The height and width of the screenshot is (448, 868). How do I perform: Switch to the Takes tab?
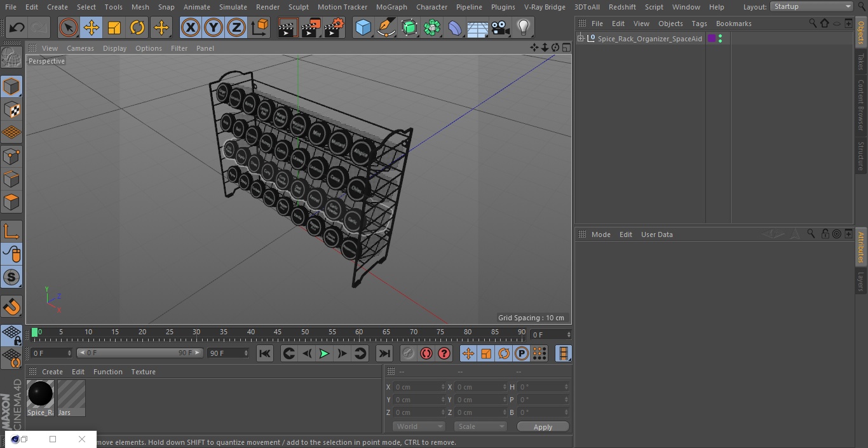pyautogui.click(x=861, y=62)
